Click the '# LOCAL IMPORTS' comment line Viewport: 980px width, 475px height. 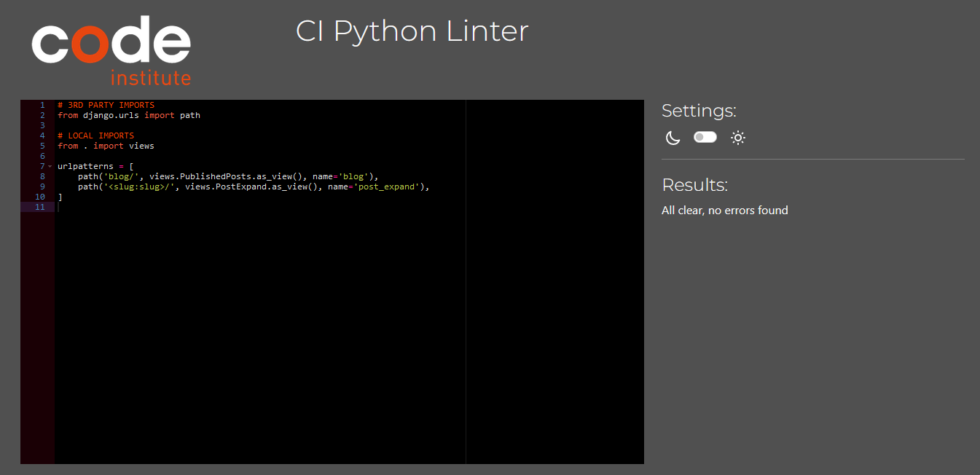coord(96,136)
